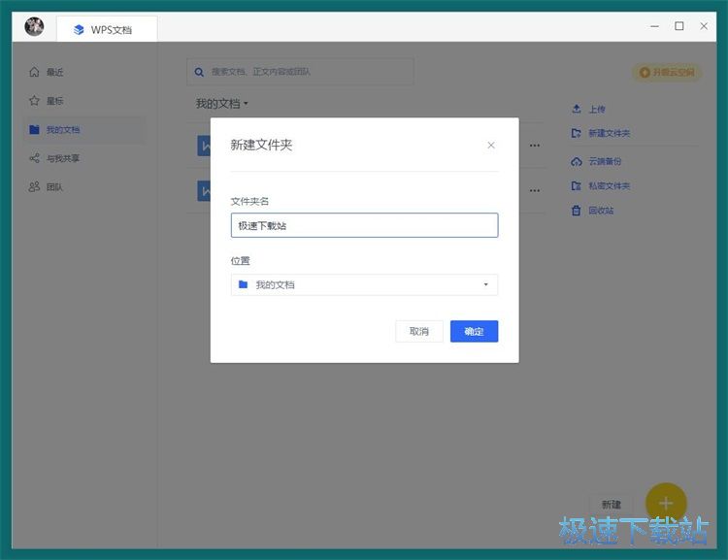The image size is (728, 560).
Task: Focus the document search field
Action: [x=300, y=72]
